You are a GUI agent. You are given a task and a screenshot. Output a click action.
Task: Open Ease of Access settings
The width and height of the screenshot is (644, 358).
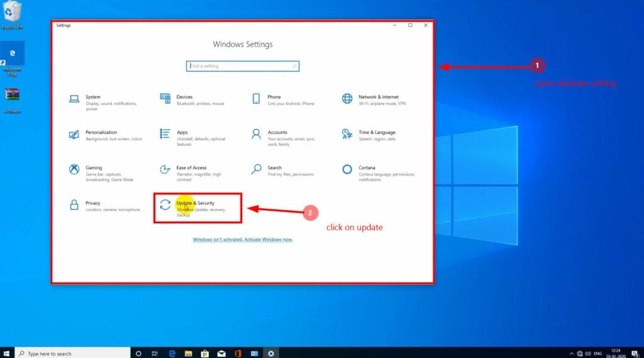(x=191, y=174)
